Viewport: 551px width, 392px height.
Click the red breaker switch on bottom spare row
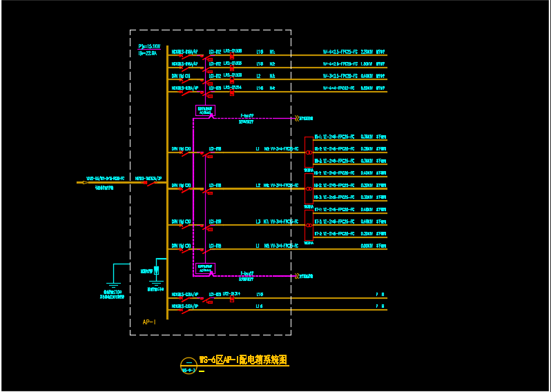[186, 311]
